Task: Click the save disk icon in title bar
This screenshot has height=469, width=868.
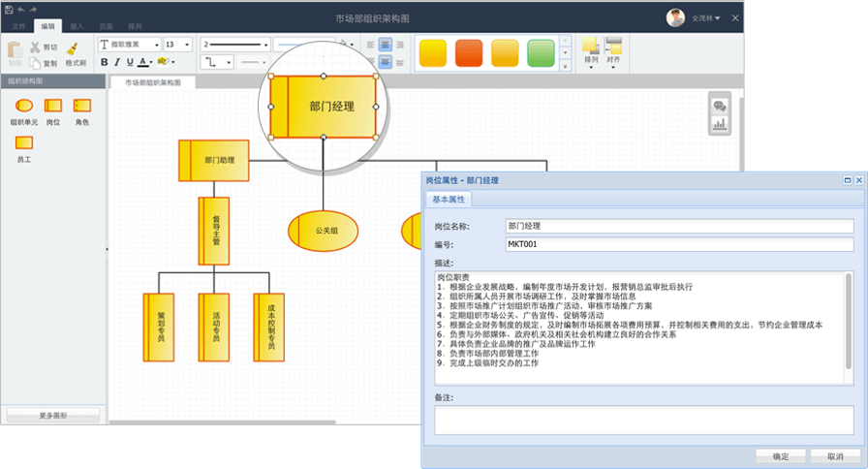Action: coord(9,9)
